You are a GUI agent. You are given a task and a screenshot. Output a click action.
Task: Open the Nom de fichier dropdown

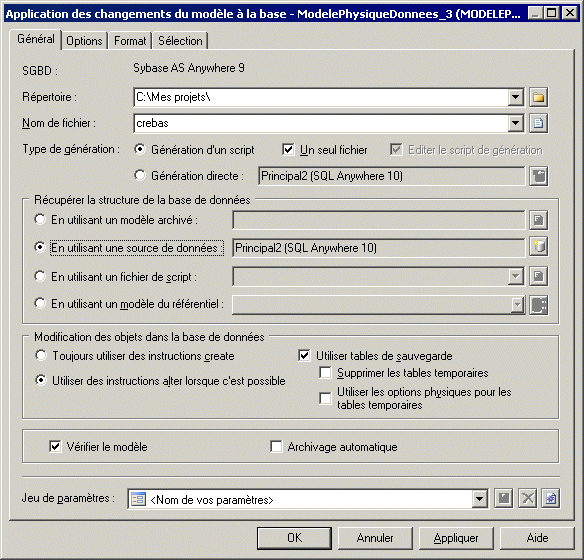click(515, 123)
